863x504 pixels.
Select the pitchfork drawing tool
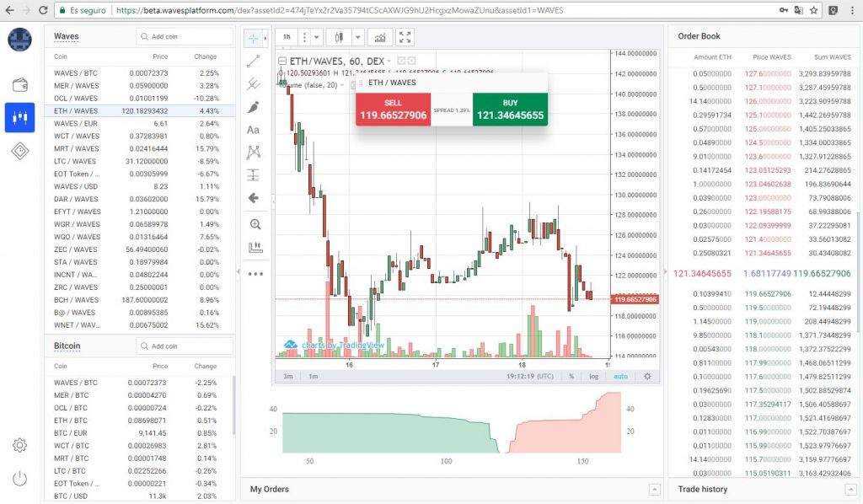pos(253,83)
